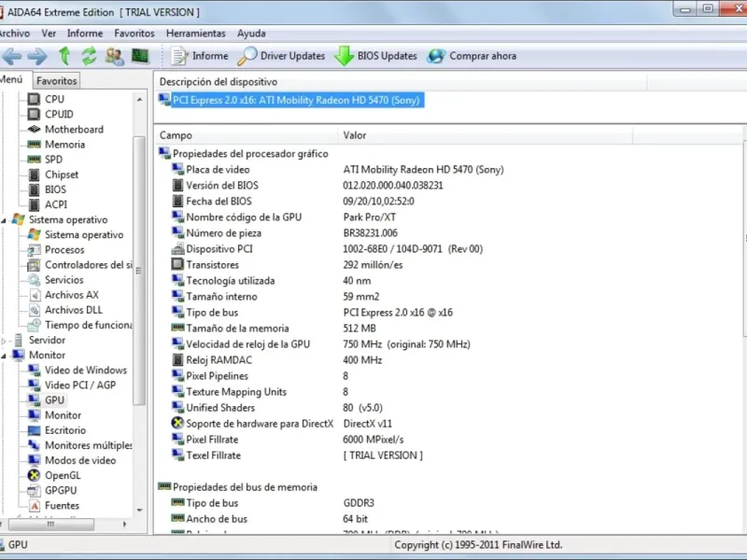The image size is (747, 560).
Task: Select the Nombre código de la GPU row
Action: coord(284,217)
